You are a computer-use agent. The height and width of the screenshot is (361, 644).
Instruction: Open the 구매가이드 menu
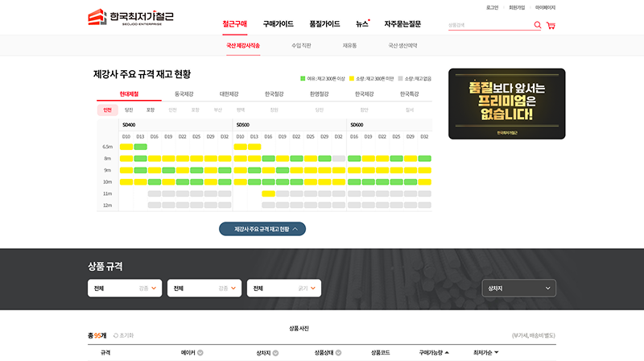278,24
